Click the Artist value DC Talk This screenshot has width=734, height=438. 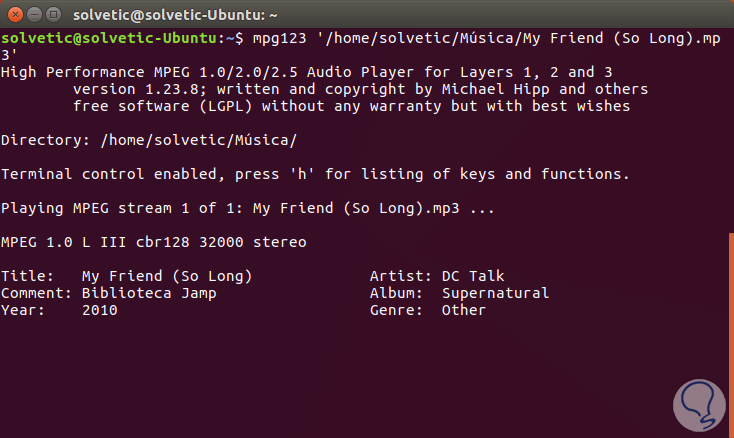[477, 276]
